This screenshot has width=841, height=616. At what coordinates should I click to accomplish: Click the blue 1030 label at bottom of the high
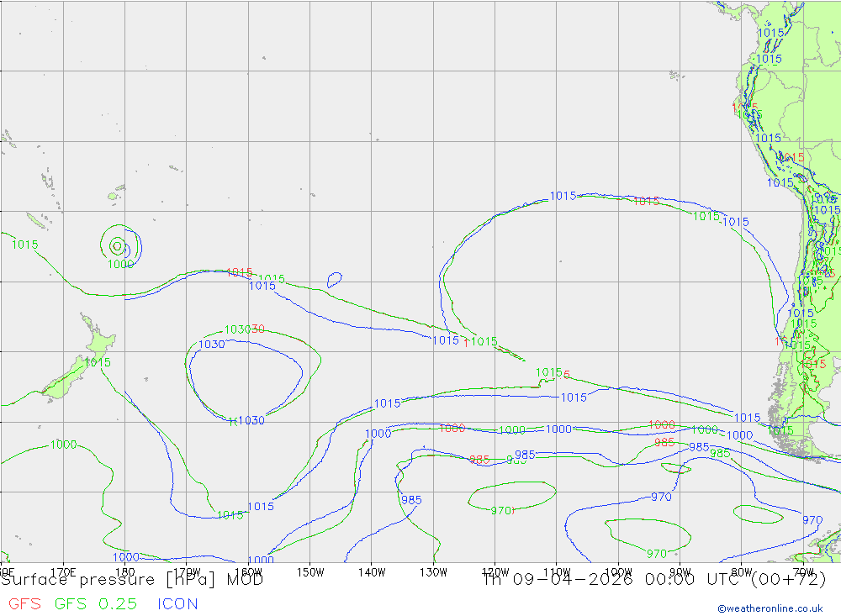pos(251,420)
